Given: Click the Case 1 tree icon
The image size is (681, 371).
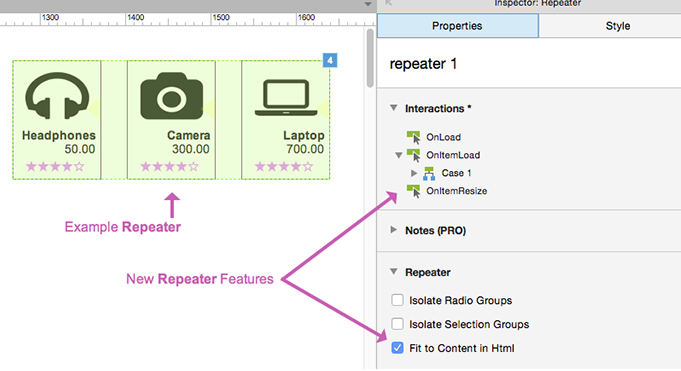Looking at the screenshot, I should 429,173.
